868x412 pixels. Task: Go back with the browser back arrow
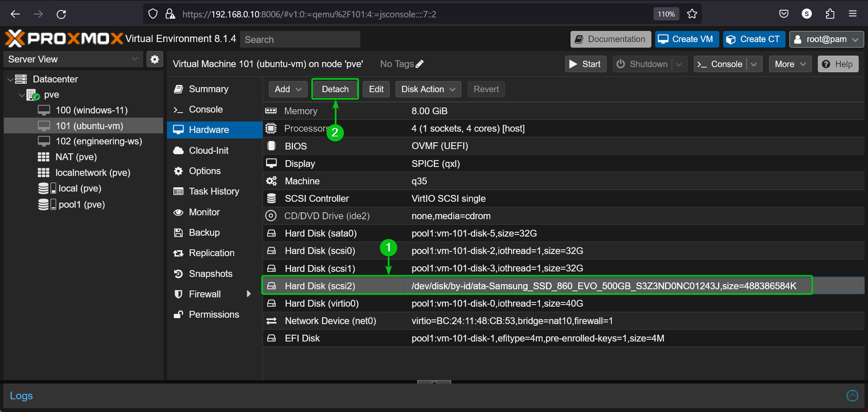click(15, 14)
